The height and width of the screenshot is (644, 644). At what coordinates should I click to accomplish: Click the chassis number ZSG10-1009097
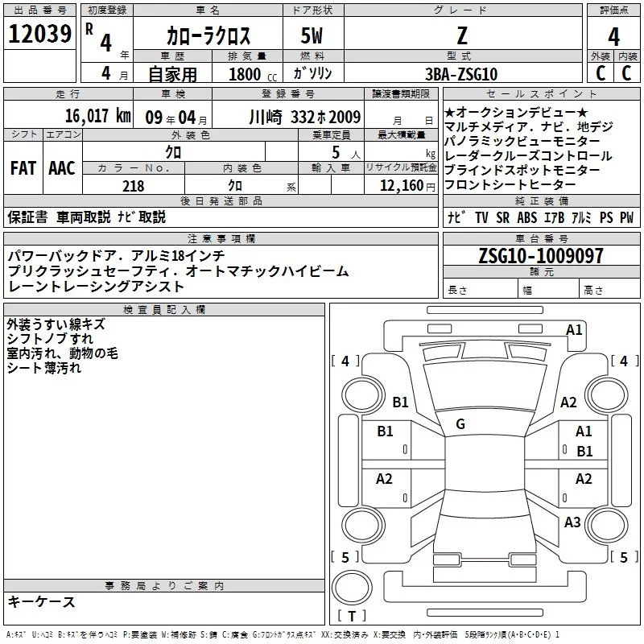(541, 256)
